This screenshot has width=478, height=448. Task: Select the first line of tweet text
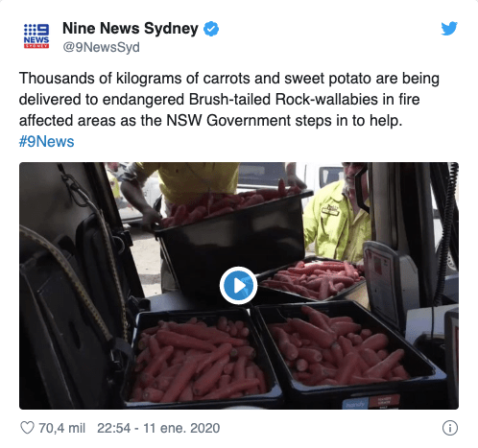[229, 79]
